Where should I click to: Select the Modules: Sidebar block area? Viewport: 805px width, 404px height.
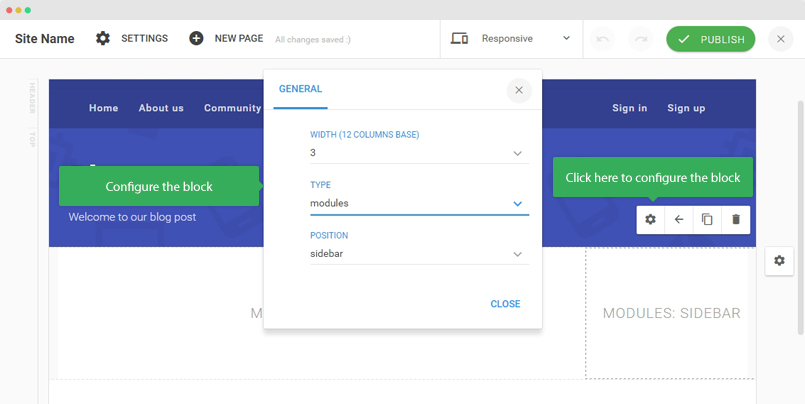click(x=671, y=313)
